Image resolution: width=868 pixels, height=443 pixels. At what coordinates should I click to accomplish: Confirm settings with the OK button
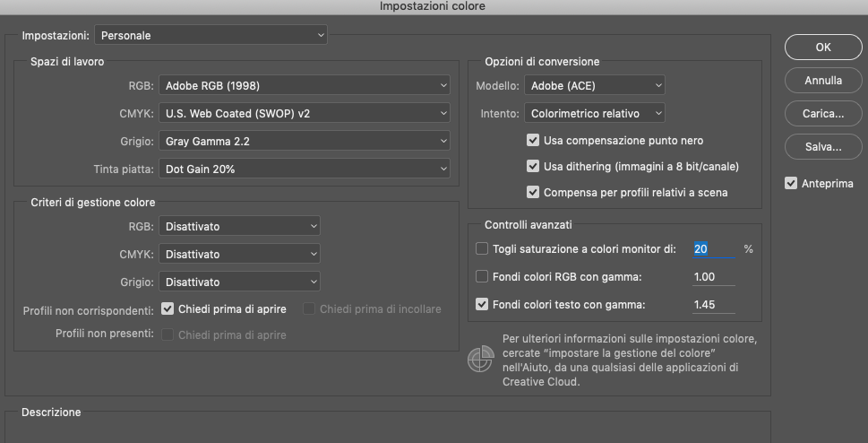[x=823, y=48]
